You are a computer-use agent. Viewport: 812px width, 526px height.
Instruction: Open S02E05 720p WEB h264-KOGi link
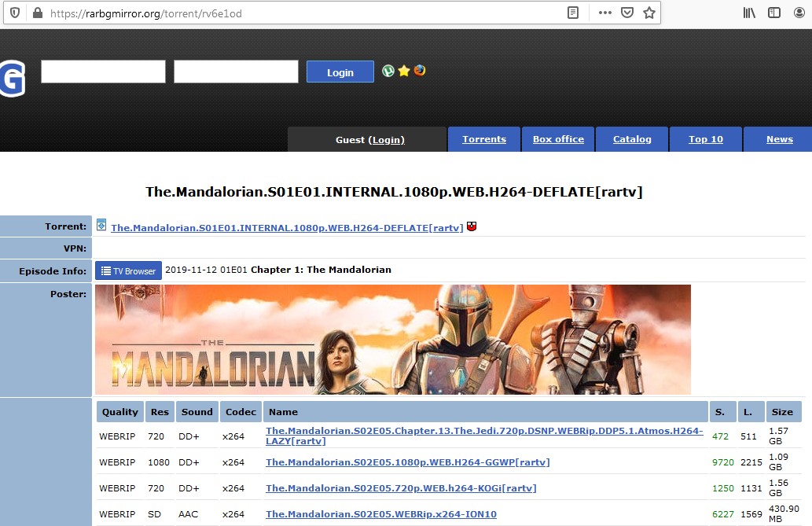click(x=401, y=487)
